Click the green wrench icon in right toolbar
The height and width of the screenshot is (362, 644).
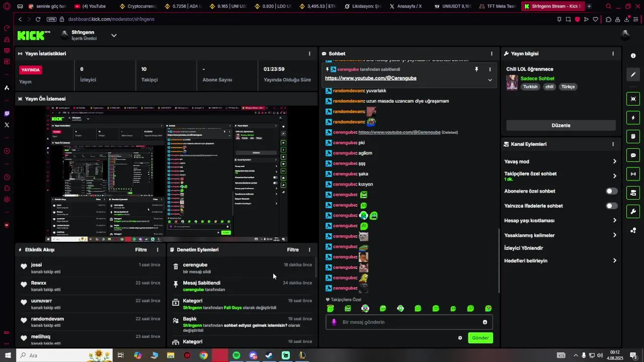[x=633, y=211]
